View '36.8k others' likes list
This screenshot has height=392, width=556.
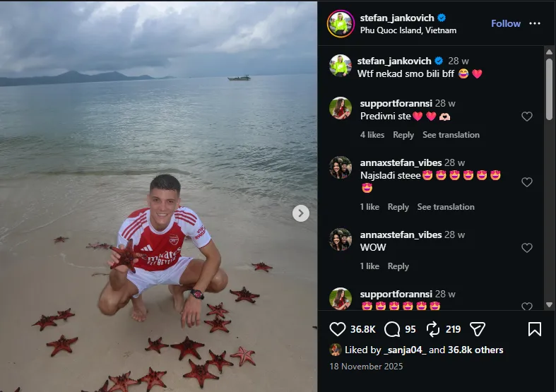click(x=475, y=350)
